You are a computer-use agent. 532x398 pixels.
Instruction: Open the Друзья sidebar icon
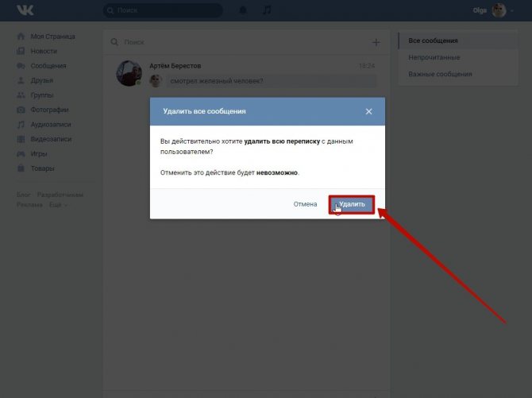tap(21, 80)
